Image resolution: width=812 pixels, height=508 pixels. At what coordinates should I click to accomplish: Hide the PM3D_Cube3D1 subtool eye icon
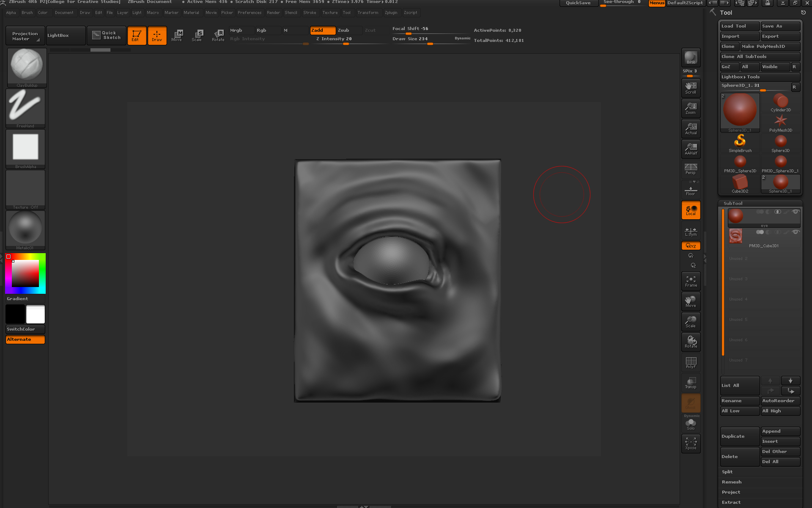(796, 232)
